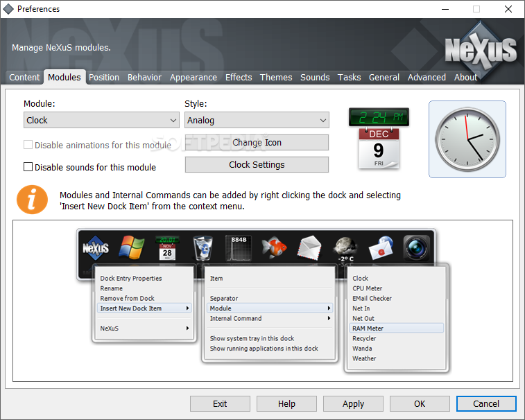
Task: Click the 884B meter dock icon
Action: click(x=239, y=248)
